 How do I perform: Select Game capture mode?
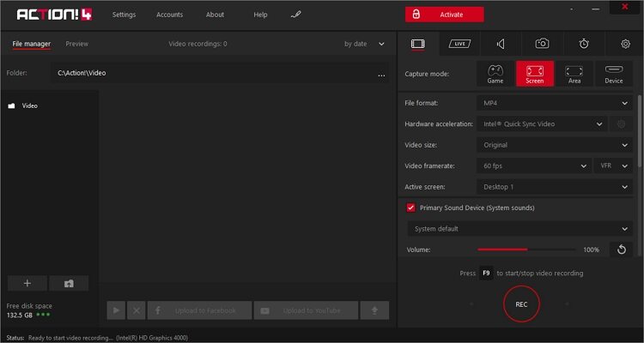495,74
